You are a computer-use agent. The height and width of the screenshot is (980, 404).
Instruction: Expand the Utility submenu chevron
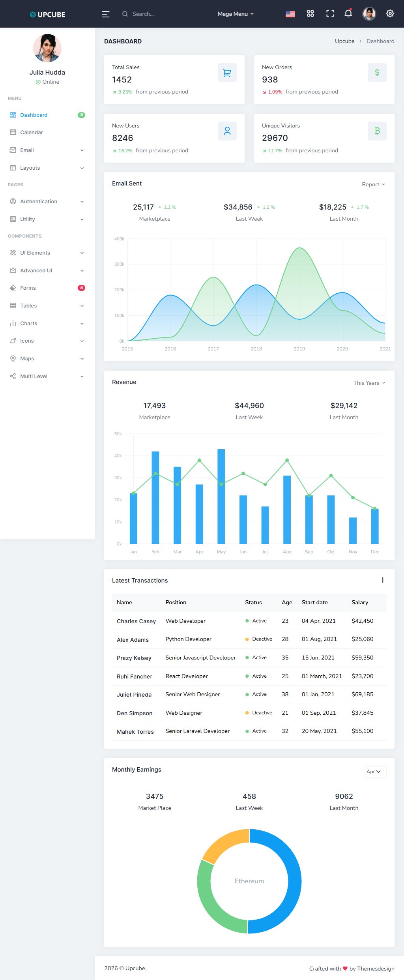pos(82,219)
